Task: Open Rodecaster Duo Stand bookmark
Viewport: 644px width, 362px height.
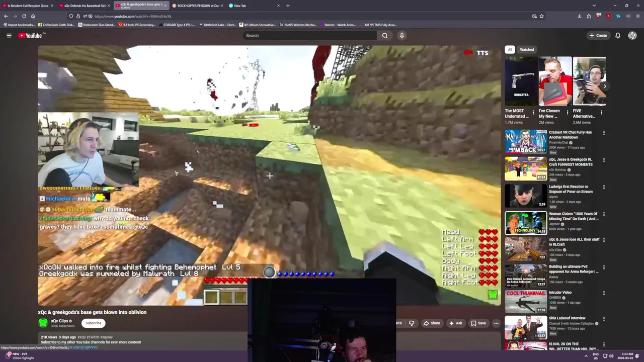Action: pos(97,25)
